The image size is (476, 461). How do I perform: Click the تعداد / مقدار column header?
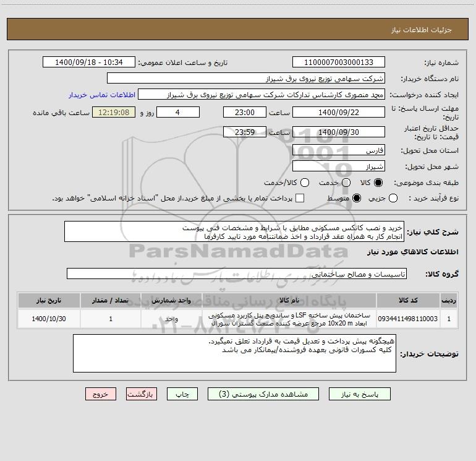pyautogui.click(x=111, y=300)
